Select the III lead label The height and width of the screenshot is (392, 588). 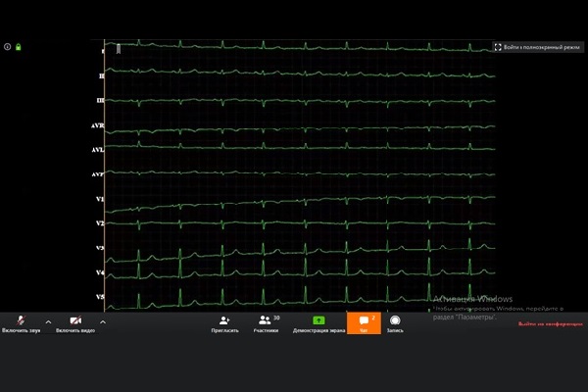101,101
